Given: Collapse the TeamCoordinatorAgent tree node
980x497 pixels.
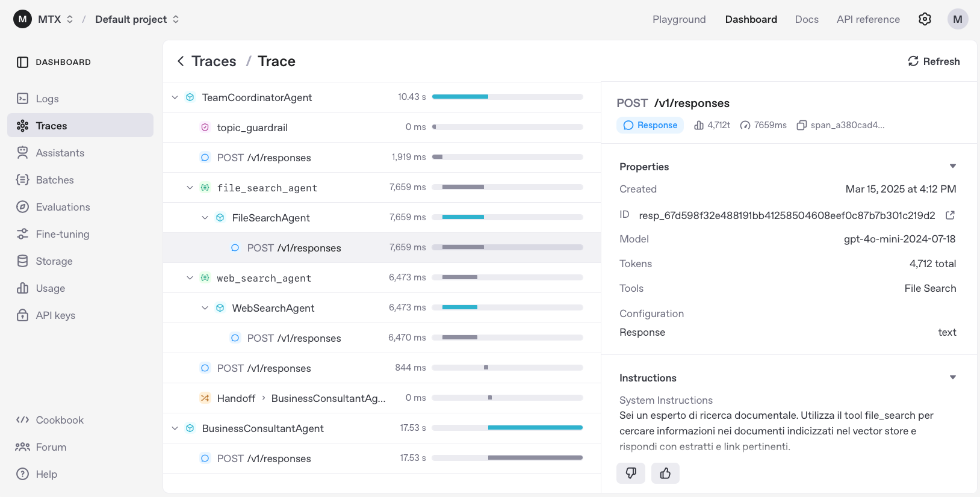Looking at the screenshot, I should pyautogui.click(x=175, y=97).
